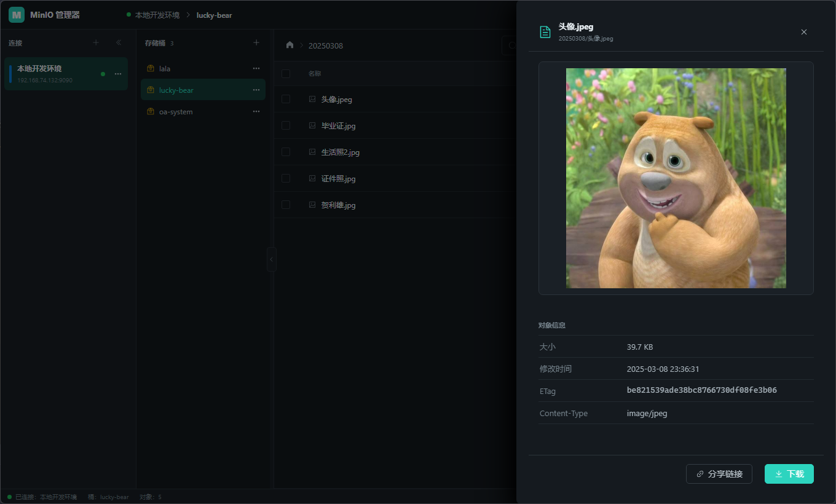Click the image icon beside 证件照.jpg

(312, 178)
